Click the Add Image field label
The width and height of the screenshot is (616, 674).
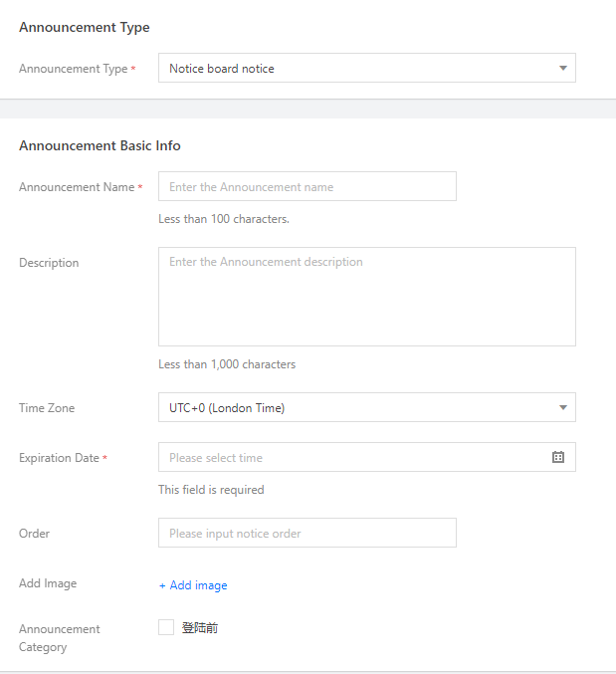point(48,583)
